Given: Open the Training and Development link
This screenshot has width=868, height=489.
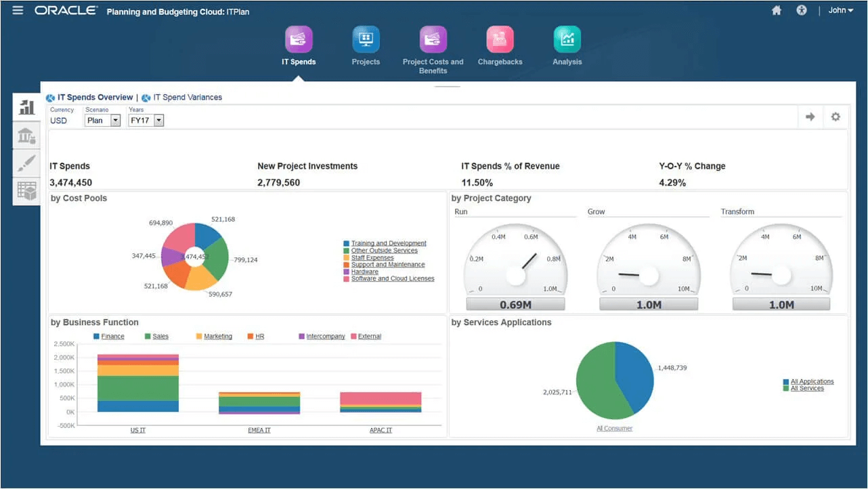Looking at the screenshot, I should [389, 242].
